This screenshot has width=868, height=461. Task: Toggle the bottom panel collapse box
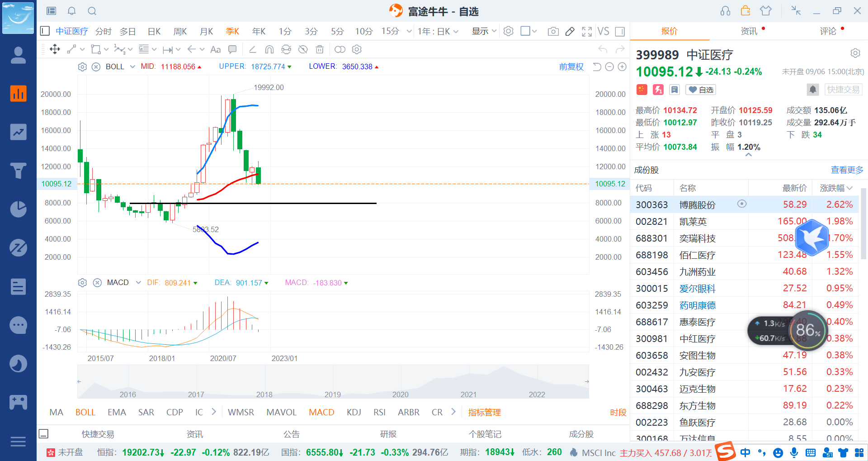click(x=44, y=434)
